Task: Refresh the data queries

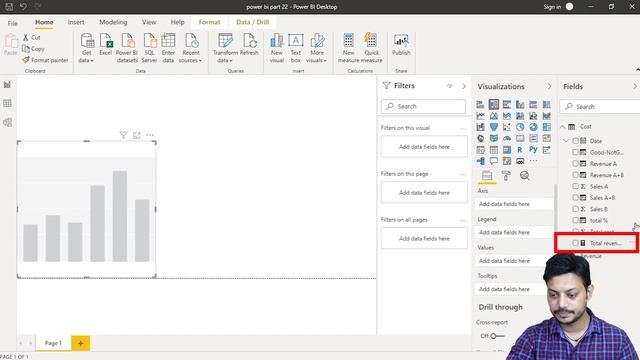Action: point(249,44)
